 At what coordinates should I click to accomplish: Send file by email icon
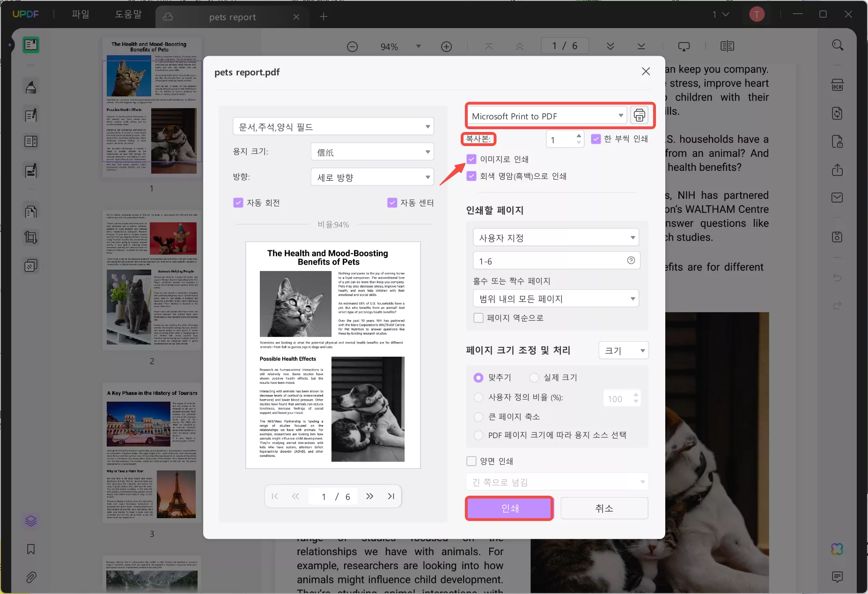(837, 198)
